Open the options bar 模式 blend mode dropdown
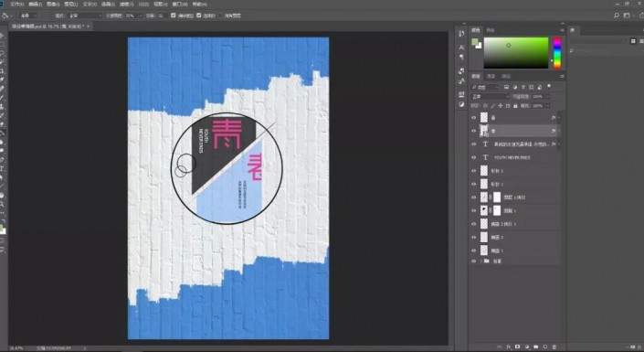The height and width of the screenshot is (352, 644). (x=85, y=16)
